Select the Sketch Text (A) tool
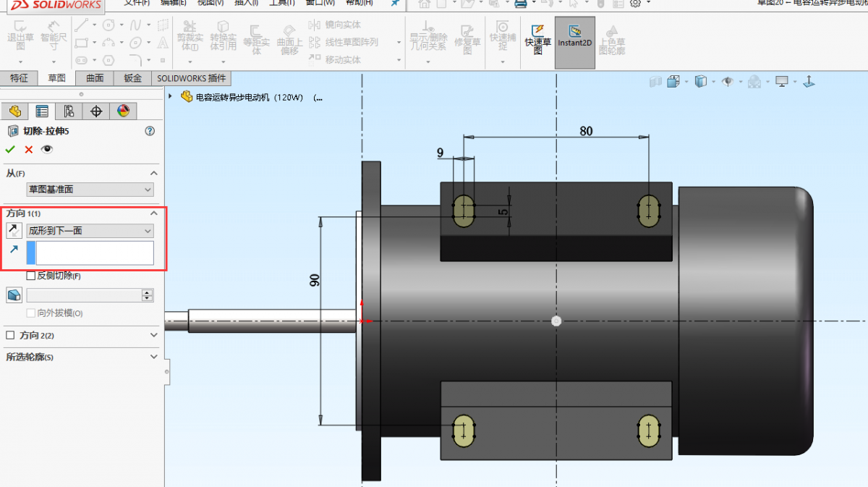This screenshot has width=868, height=487. (163, 43)
